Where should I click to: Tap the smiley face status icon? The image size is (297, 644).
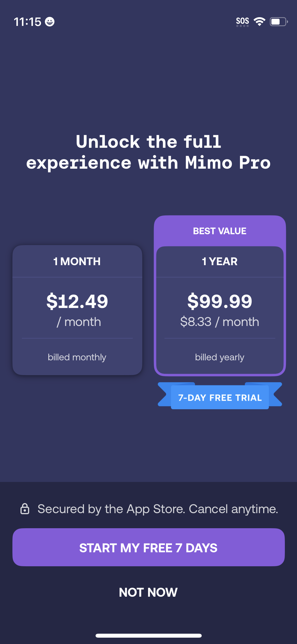click(50, 22)
